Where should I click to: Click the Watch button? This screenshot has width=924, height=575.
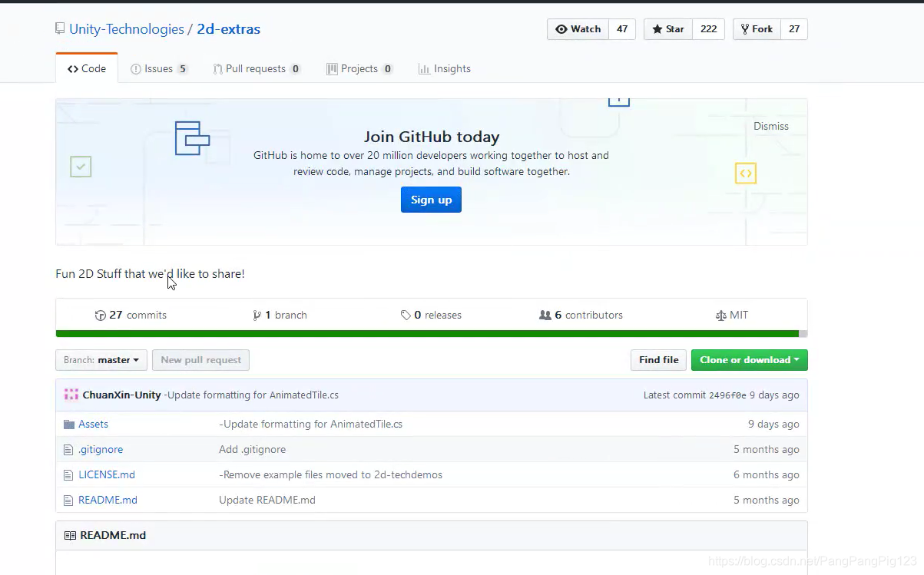578,29
